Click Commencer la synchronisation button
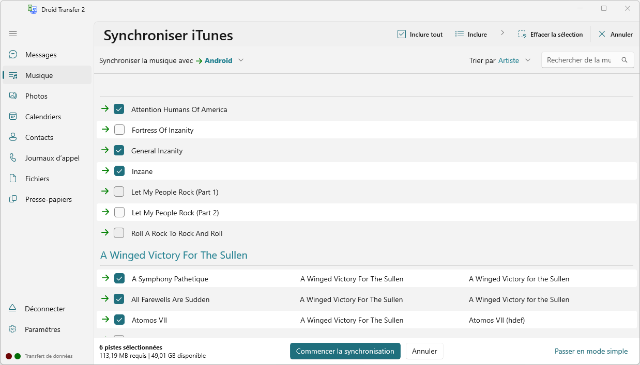The height and width of the screenshot is (365, 640). pos(345,351)
